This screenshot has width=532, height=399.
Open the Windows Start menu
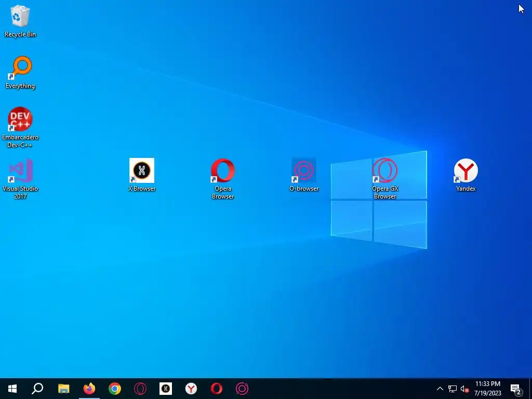point(12,389)
